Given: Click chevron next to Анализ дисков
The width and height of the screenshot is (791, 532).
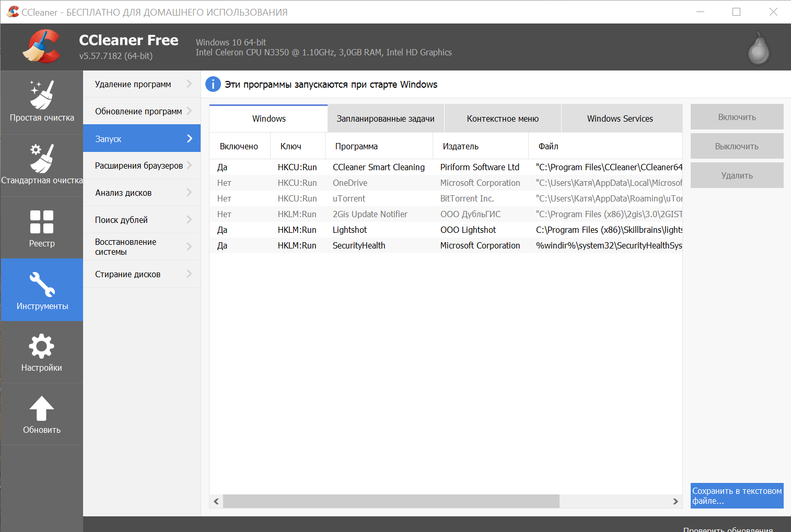Looking at the screenshot, I should click(189, 193).
